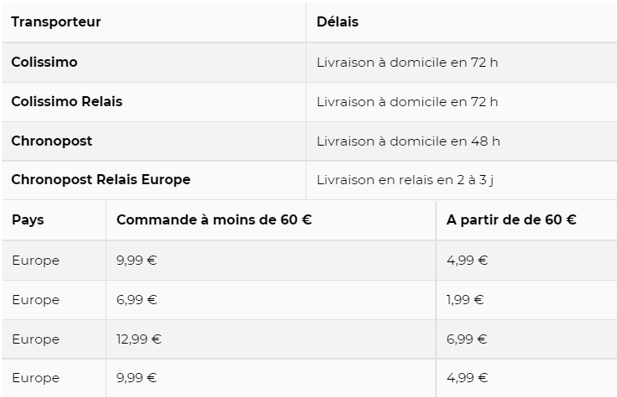
Task: Click the Délais column header
Action: coord(337,22)
